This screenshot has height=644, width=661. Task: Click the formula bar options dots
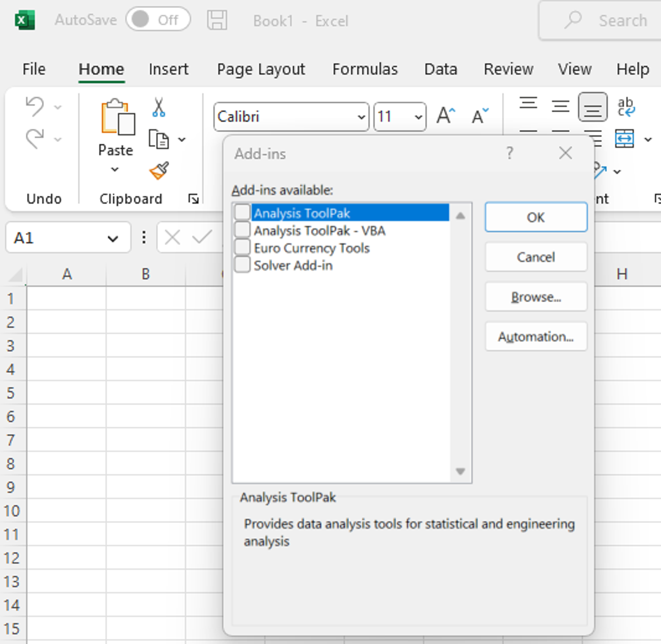pos(144,237)
